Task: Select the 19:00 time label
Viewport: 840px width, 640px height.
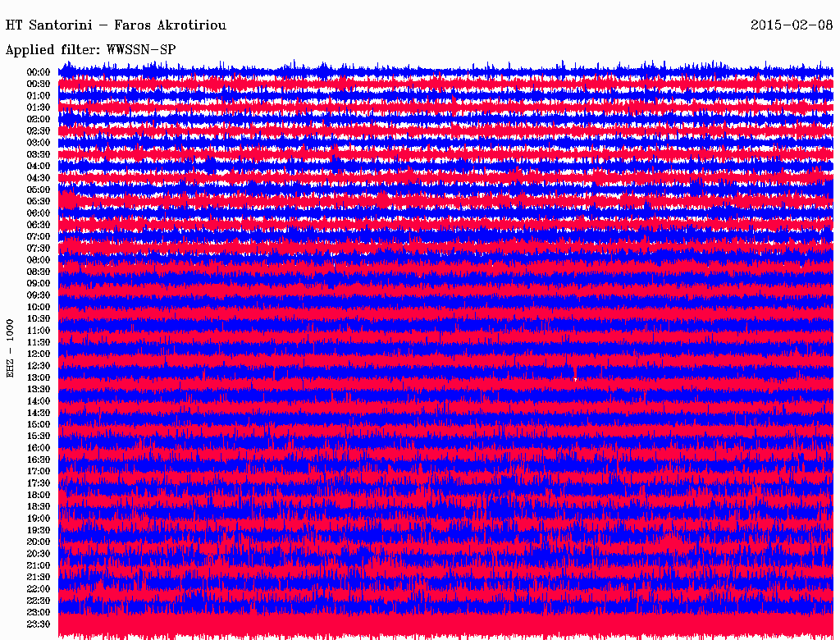Action: [x=39, y=519]
